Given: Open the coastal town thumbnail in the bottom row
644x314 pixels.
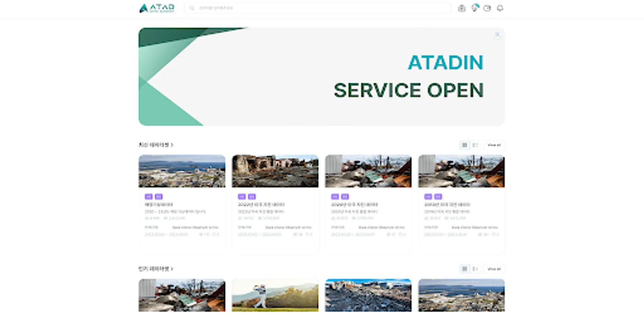Looking at the screenshot, I should [x=462, y=295].
